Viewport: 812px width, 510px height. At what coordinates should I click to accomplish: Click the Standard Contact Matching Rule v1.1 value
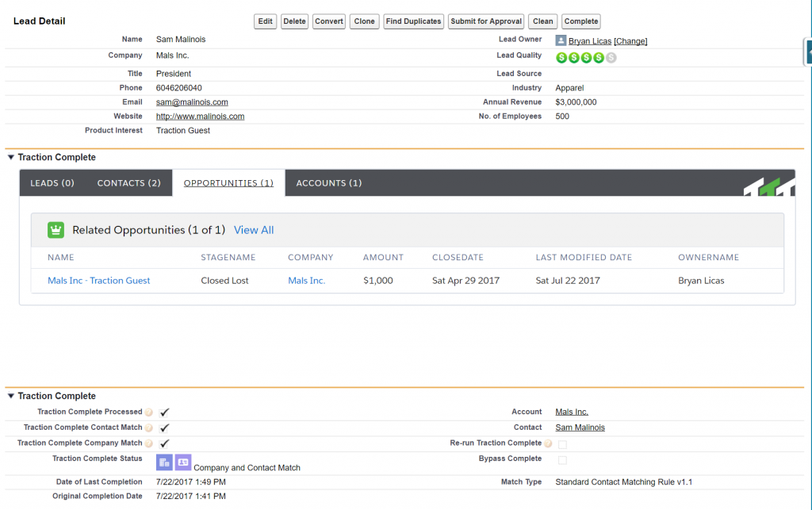point(623,481)
